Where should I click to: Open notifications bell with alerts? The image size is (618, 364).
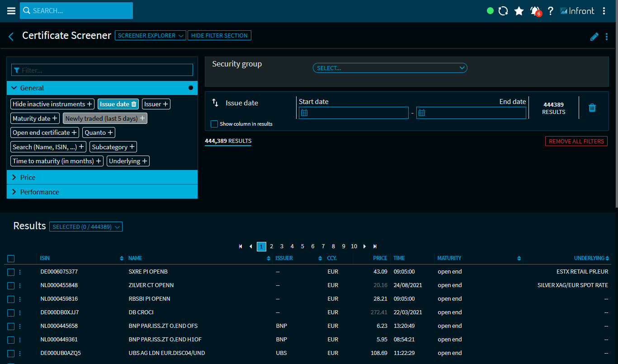pyautogui.click(x=535, y=11)
